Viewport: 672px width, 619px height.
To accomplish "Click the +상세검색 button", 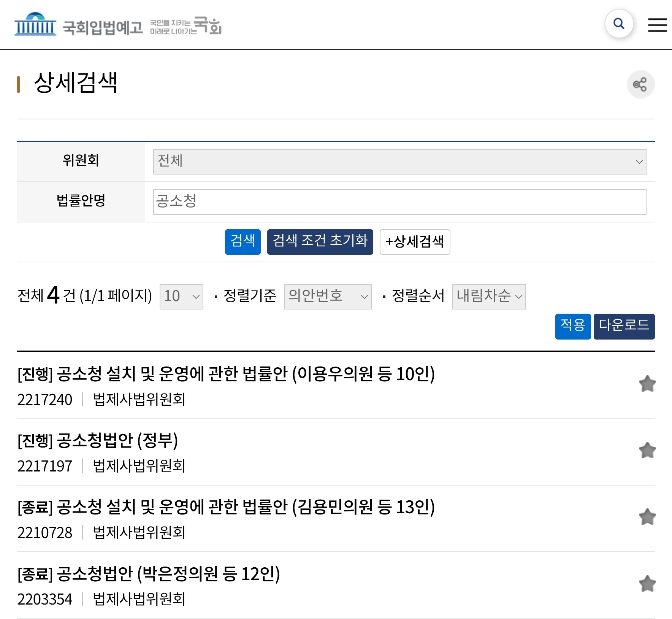I will coord(415,242).
